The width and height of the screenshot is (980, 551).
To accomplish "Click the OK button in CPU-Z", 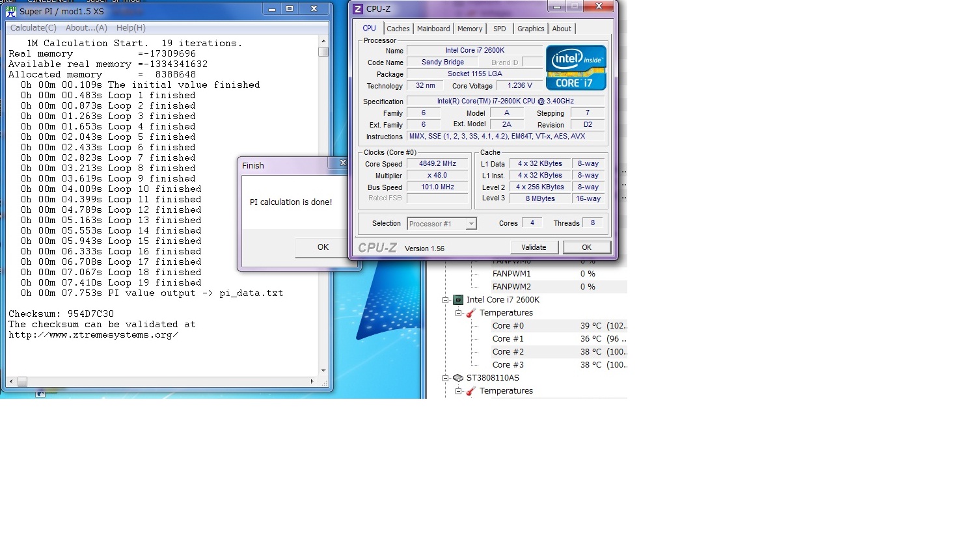I will pyautogui.click(x=586, y=247).
